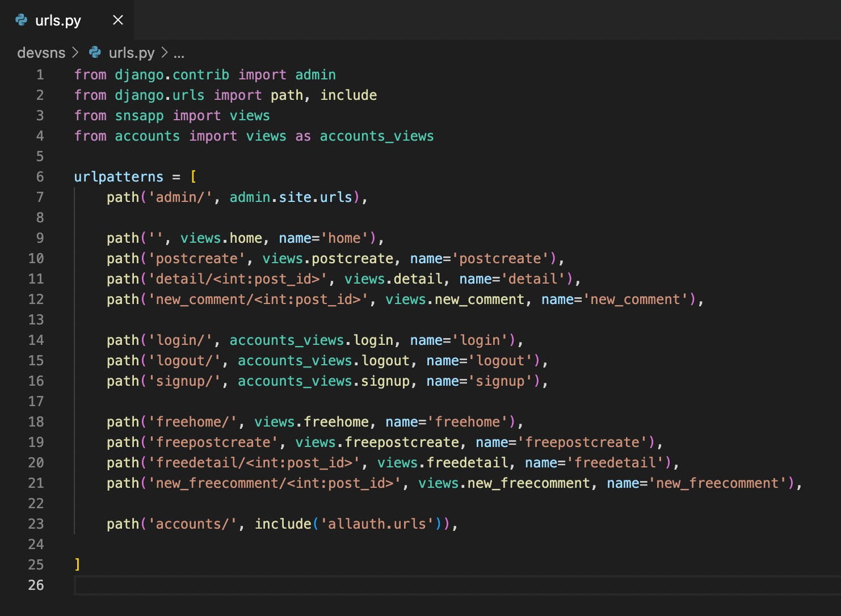Click 'views.freedetail' on line 20
Viewport: 841px width, 616px height.
443,463
